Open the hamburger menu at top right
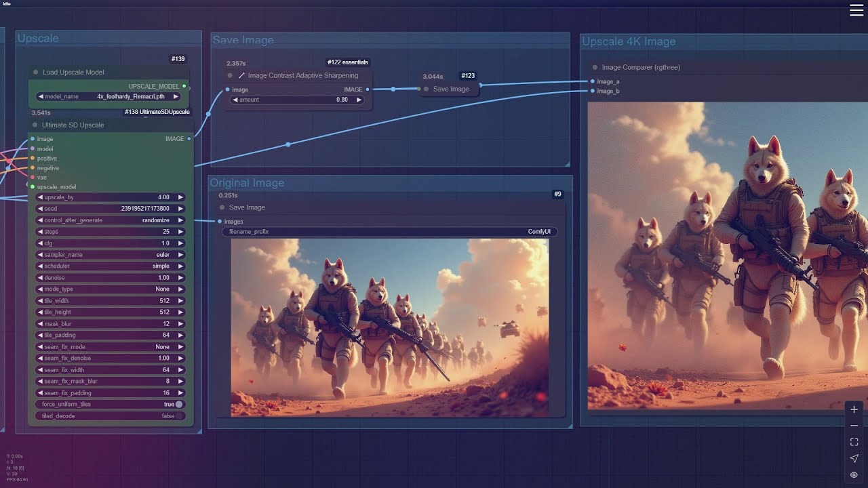 pos(856,9)
